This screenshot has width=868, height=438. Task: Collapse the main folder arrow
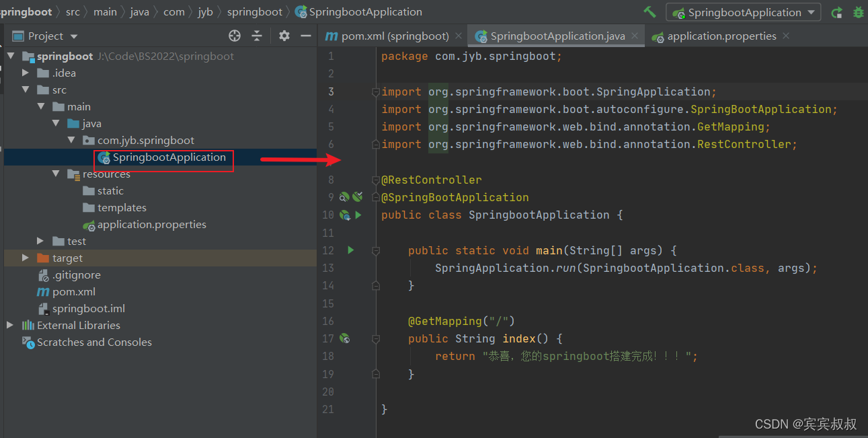click(41, 106)
